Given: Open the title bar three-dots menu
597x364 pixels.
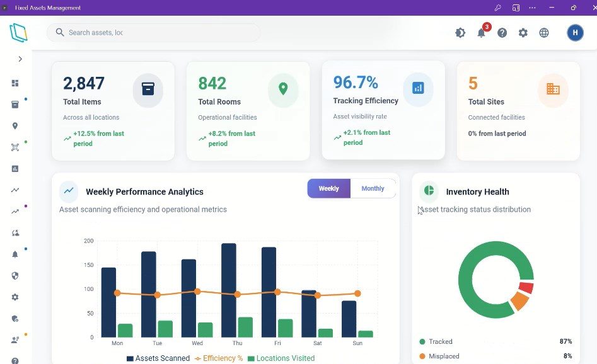Looking at the screenshot, I should pyautogui.click(x=532, y=8).
